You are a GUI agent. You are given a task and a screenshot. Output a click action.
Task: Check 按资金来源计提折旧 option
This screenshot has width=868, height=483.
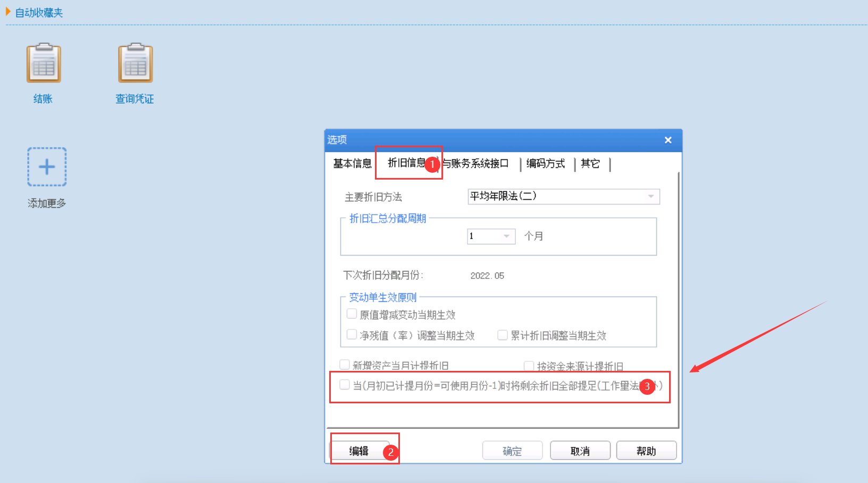529,366
